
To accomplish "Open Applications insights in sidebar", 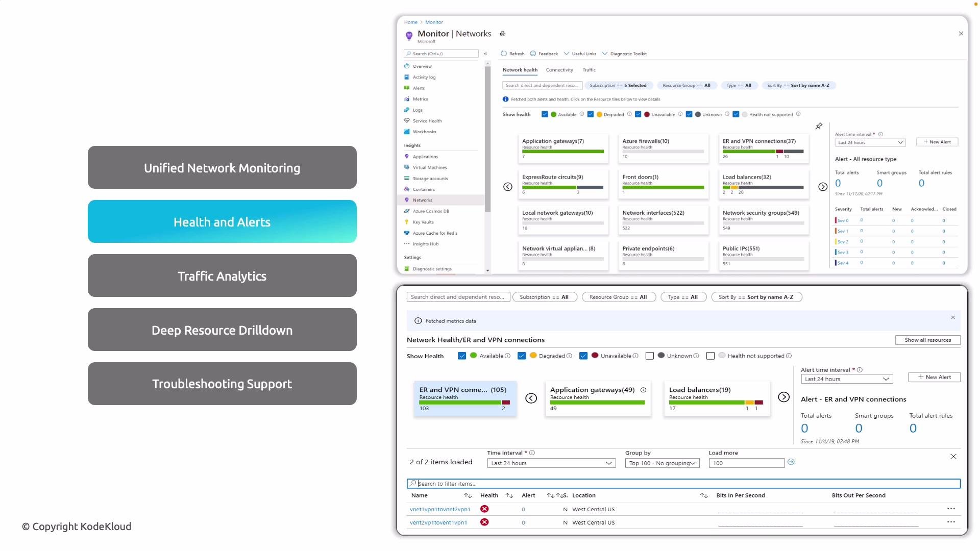I will 425,157.
